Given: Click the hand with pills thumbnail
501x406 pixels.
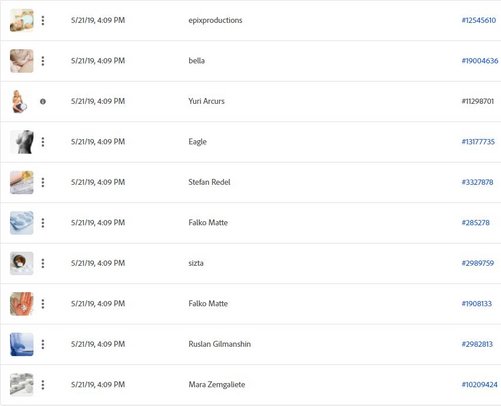Looking at the screenshot, I should coord(22,304).
